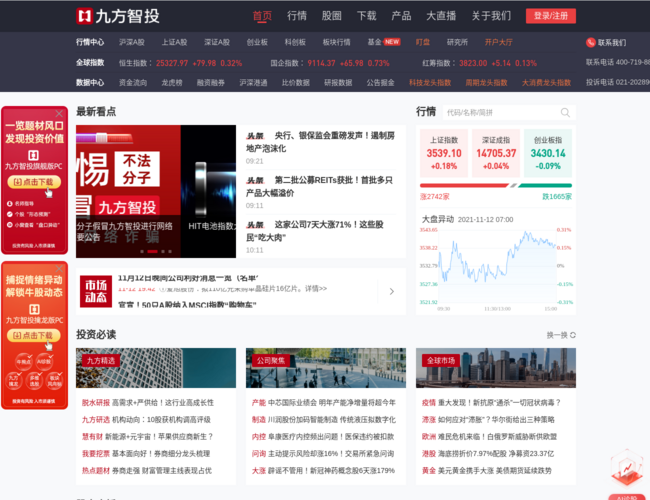Open article 辟谣不管用！新冠神药概念股6天涨179%
650x500 pixels.
331,471
